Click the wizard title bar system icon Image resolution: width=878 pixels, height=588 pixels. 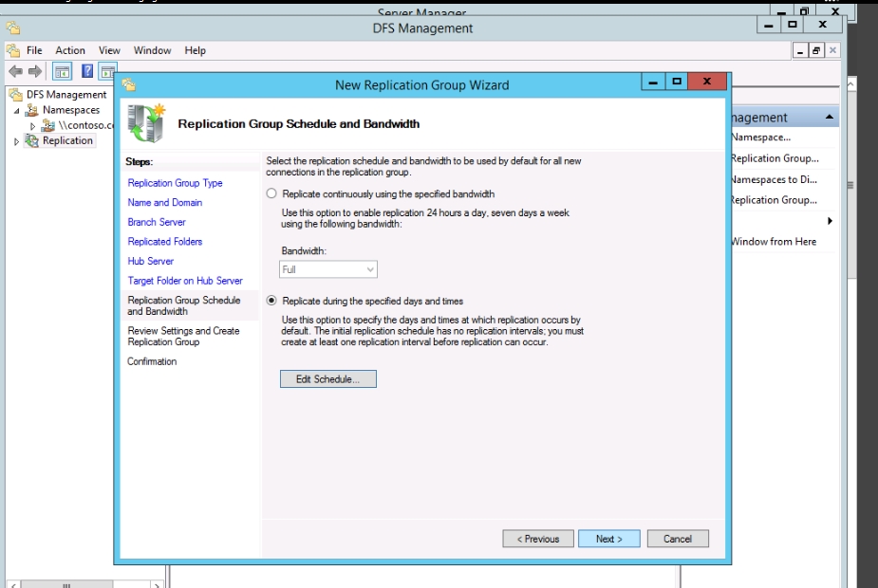129,84
